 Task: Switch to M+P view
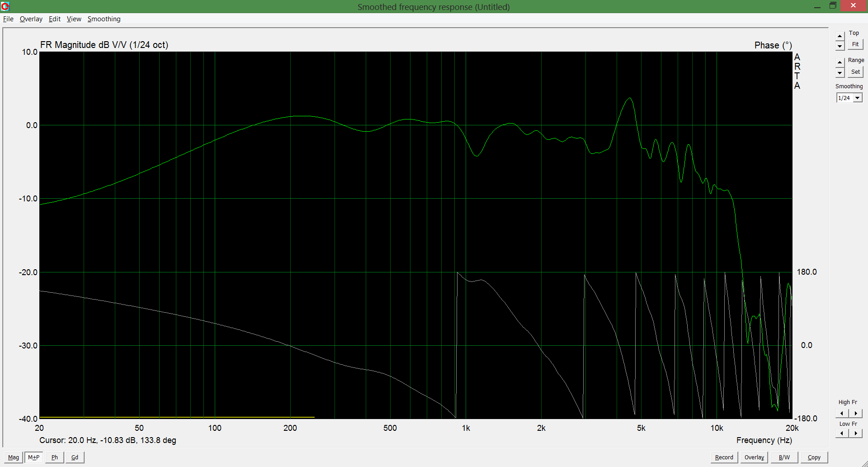coord(34,457)
